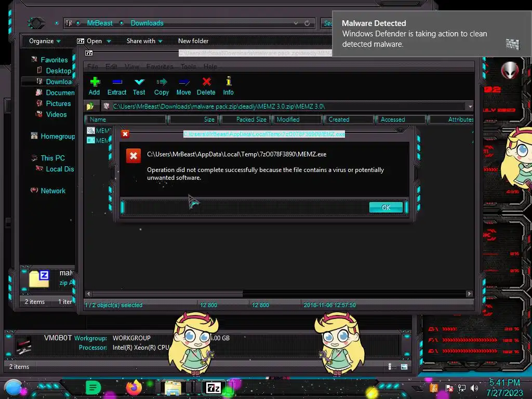Image resolution: width=532 pixels, height=399 pixels.
Task: Expand the Explorer address history dropdown
Action: point(296,23)
